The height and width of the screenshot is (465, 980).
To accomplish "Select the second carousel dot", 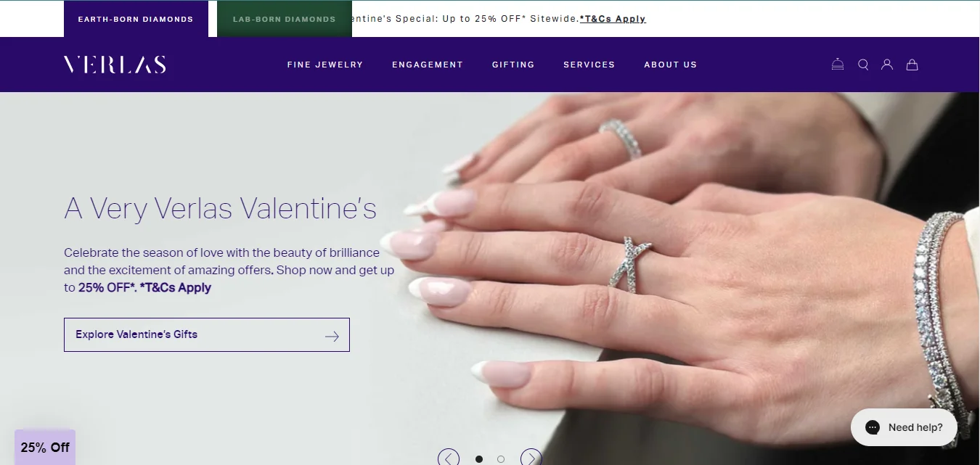I will click(x=501, y=459).
